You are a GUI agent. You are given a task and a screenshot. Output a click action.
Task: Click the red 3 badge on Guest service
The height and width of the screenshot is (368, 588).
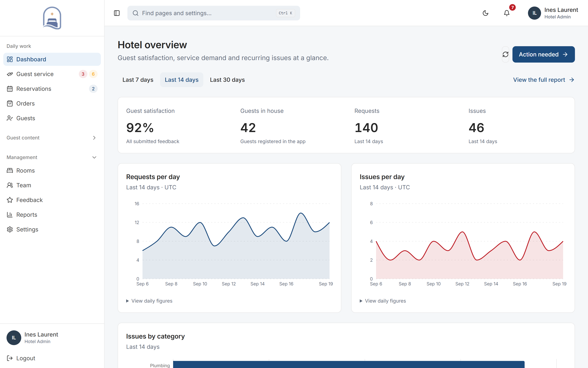click(x=83, y=74)
